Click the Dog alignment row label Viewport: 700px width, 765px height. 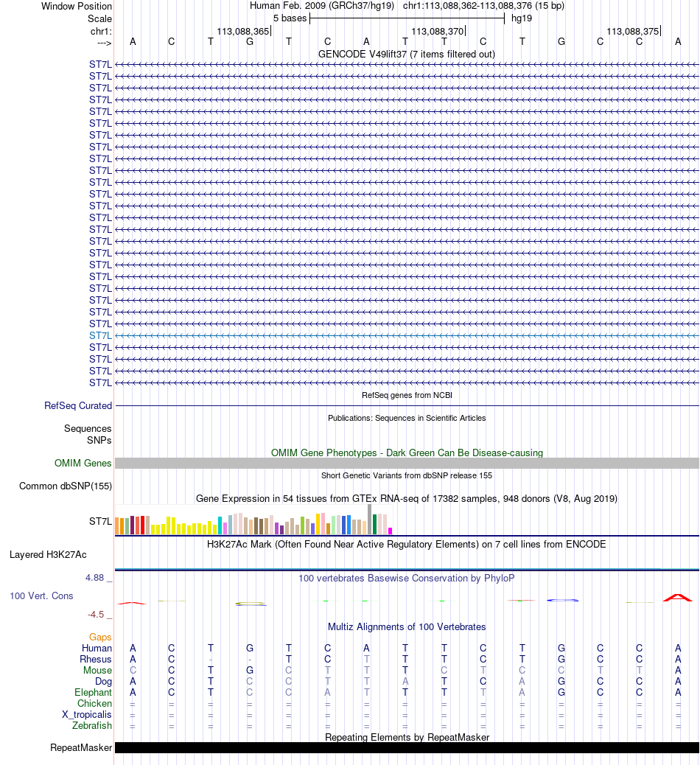(x=103, y=682)
